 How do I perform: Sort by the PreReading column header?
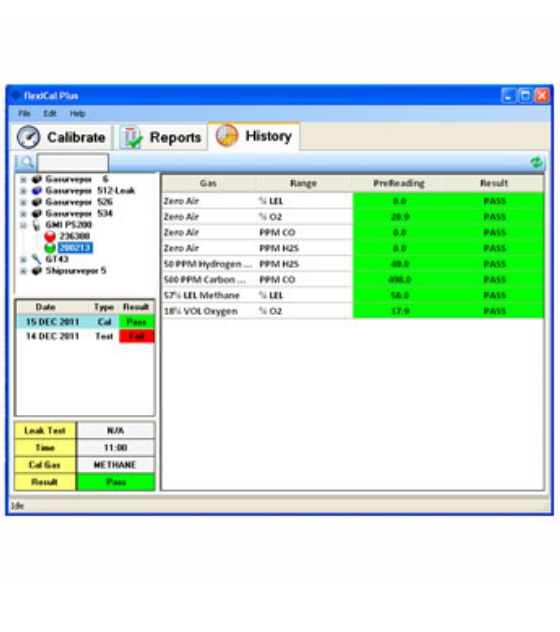399,183
